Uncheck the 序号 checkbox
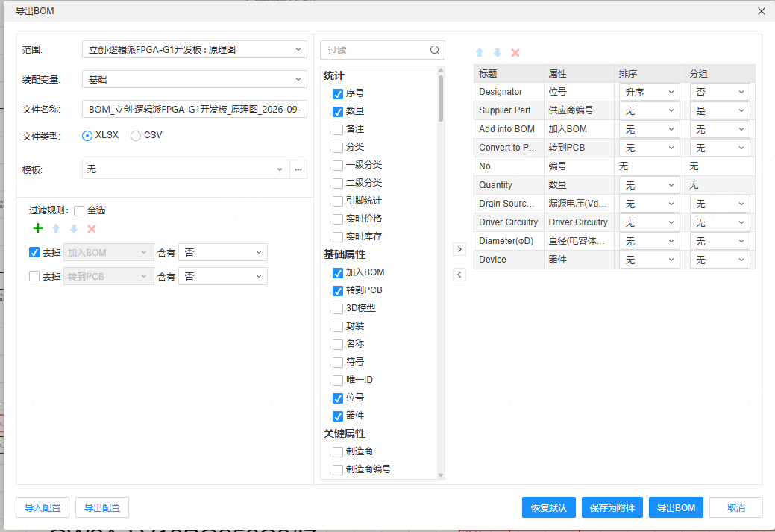The width and height of the screenshot is (775, 532). (338, 94)
